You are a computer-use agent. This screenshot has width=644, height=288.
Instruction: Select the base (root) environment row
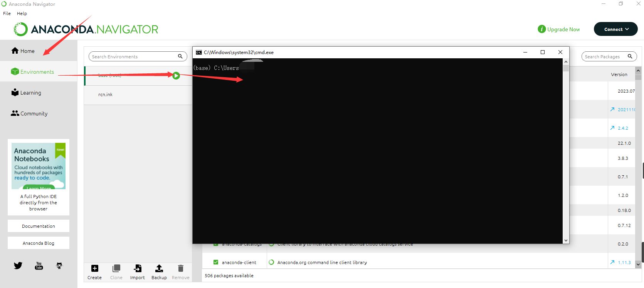point(138,76)
